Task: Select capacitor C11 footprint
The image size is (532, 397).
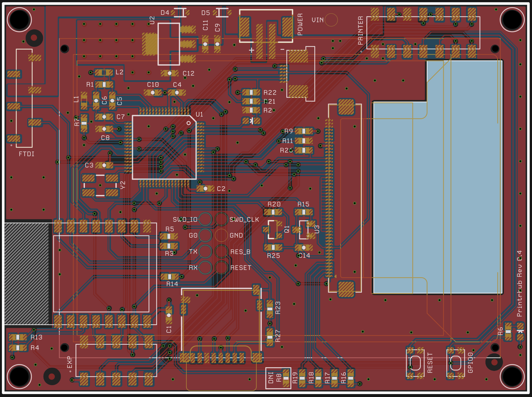Action: [205, 44]
